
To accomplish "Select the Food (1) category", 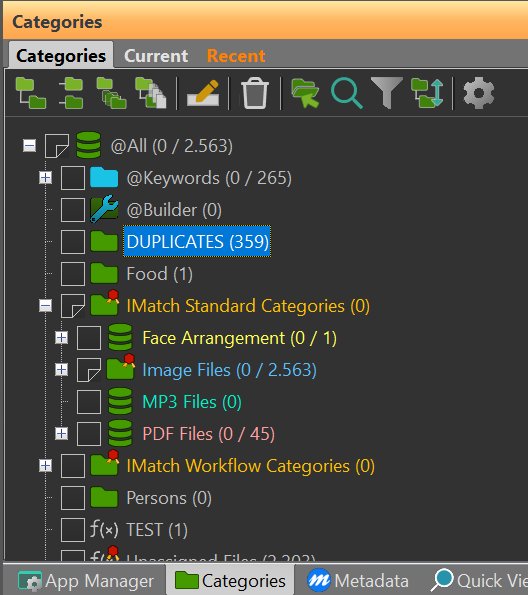I will 159,274.
